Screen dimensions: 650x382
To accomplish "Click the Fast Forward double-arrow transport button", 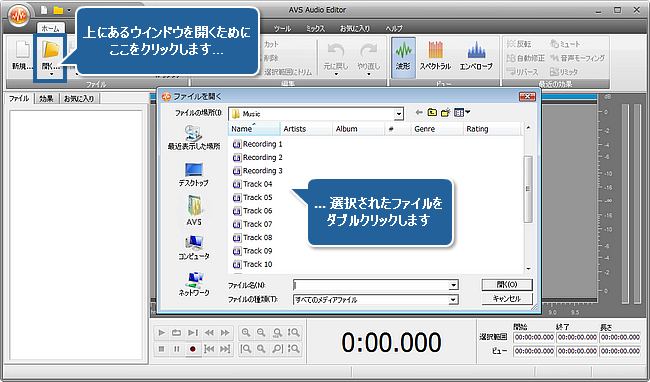I will coord(225,333).
